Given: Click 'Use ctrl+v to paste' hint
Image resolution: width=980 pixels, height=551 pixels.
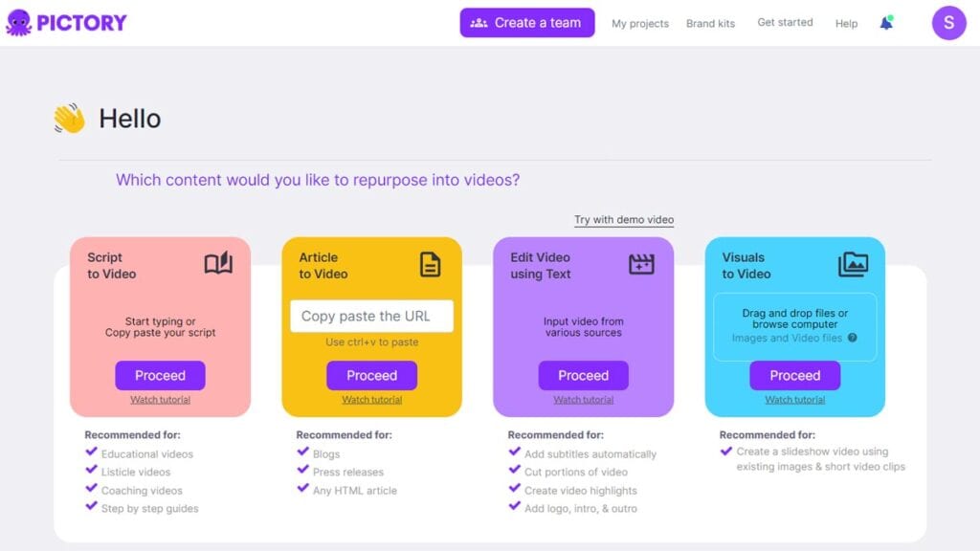Looking at the screenshot, I should click(x=371, y=342).
